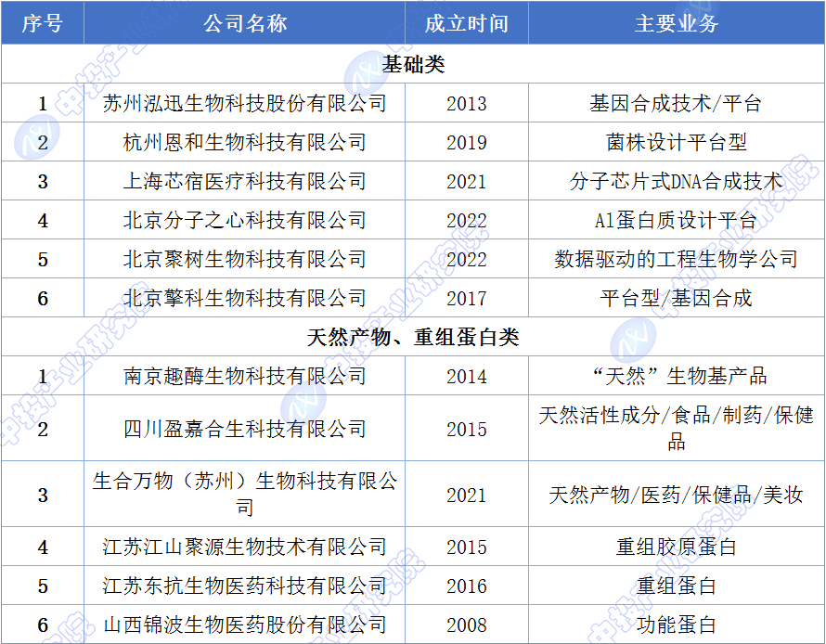Select the 分子芯片式DNA合成技术 cell
The width and height of the screenshot is (826, 644).
(x=676, y=181)
